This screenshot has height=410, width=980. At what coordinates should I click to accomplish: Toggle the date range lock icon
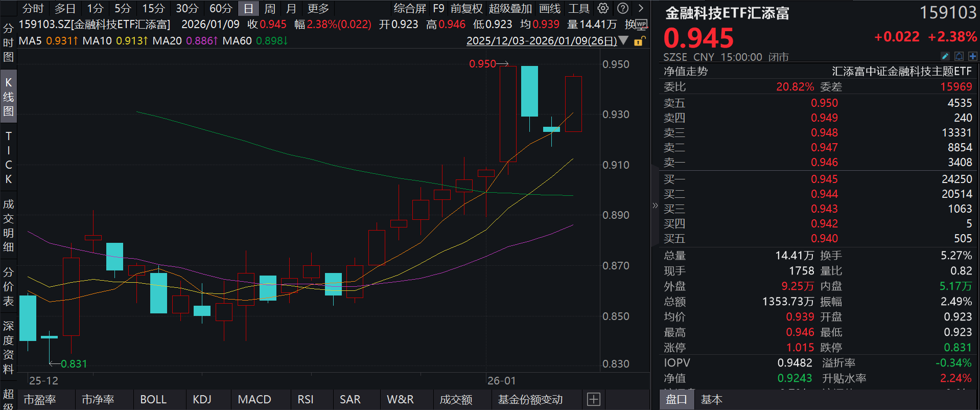pyautogui.click(x=639, y=41)
